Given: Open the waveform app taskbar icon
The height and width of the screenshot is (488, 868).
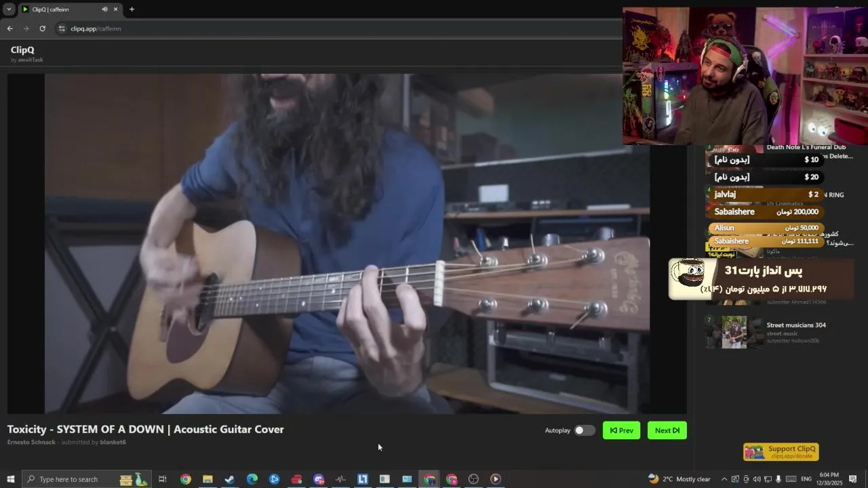Looking at the screenshot, I should point(340,479).
